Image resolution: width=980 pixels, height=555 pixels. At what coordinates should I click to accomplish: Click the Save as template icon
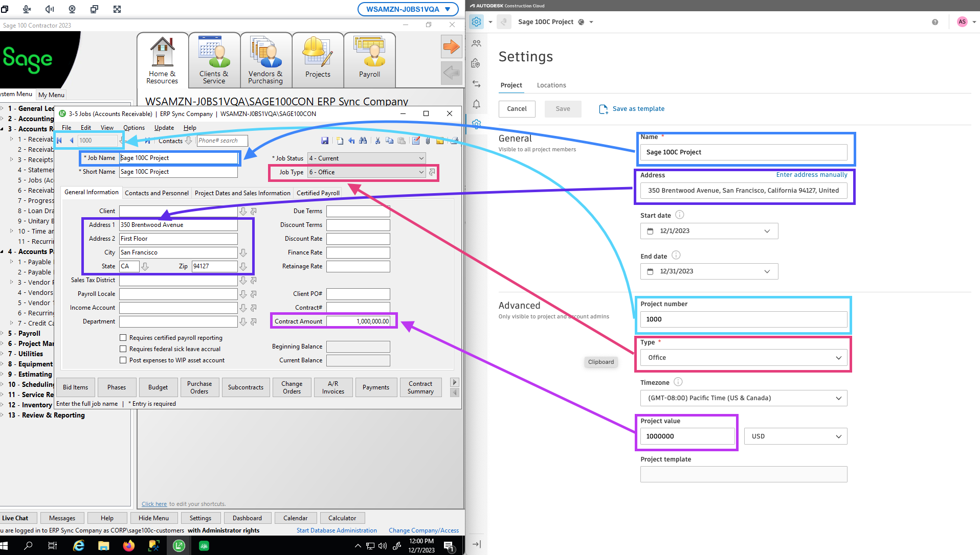pyautogui.click(x=604, y=109)
